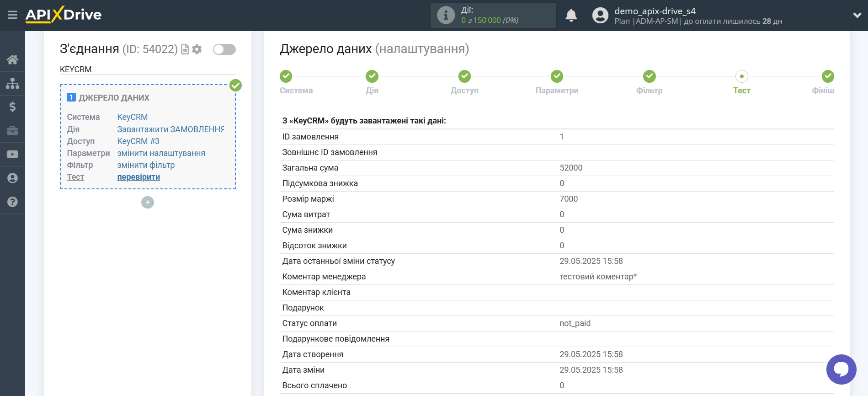Toggle the connection on/off switch
Image resolution: width=868 pixels, height=396 pixels.
pyautogui.click(x=224, y=49)
